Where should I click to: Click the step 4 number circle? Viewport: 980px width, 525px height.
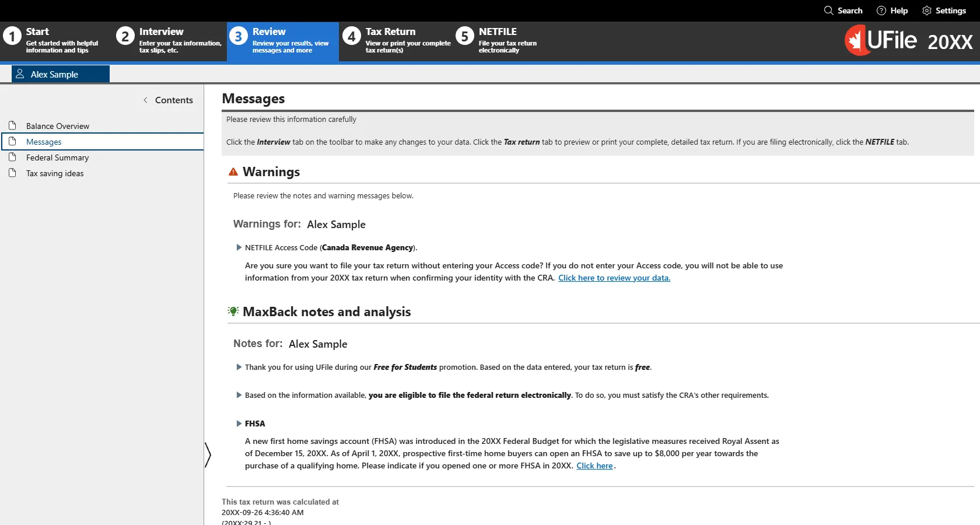[x=351, y=36]
